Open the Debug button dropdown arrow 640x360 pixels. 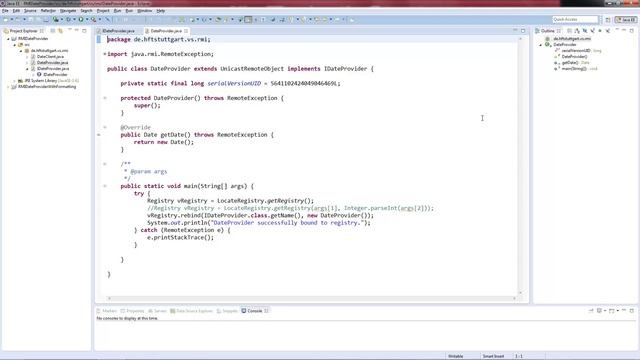coord(74,19)
